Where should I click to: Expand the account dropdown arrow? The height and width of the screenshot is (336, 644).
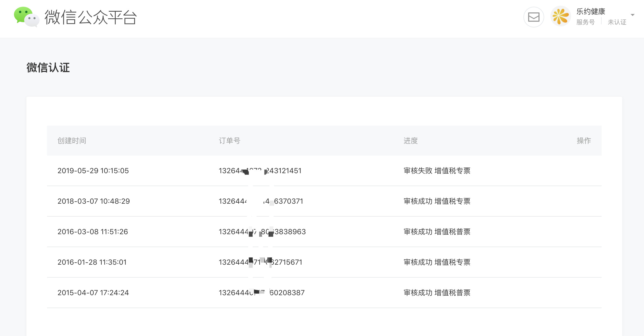pyautogui.click(x=632, y=15)
